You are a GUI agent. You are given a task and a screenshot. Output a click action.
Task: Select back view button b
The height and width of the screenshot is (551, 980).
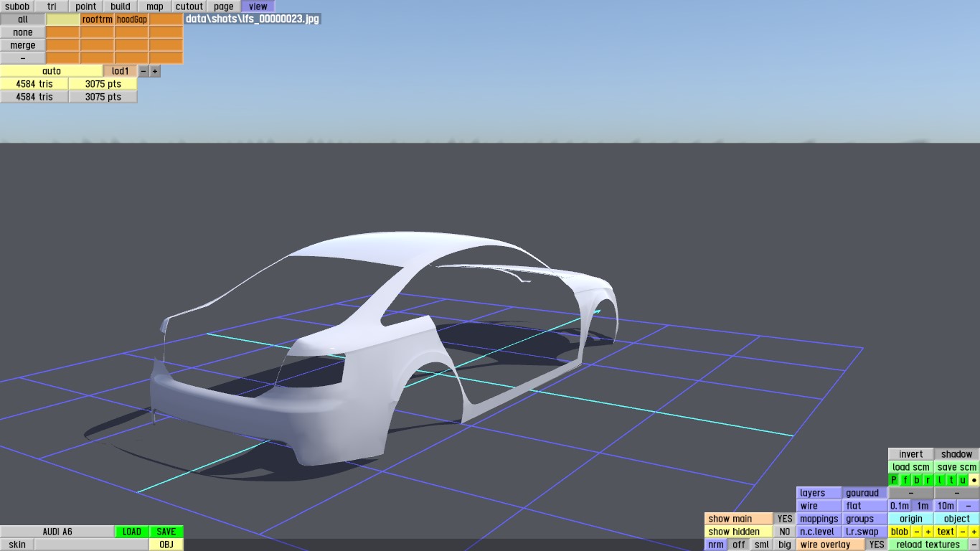[917, 480]
